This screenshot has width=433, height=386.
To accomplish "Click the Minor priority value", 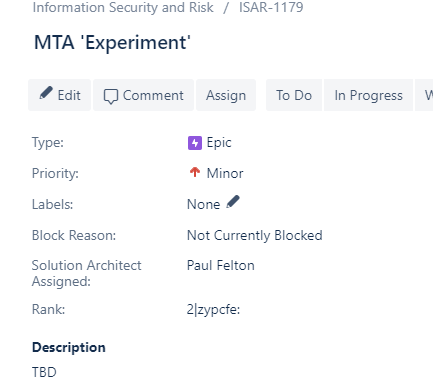I will (x=225, y=173).
